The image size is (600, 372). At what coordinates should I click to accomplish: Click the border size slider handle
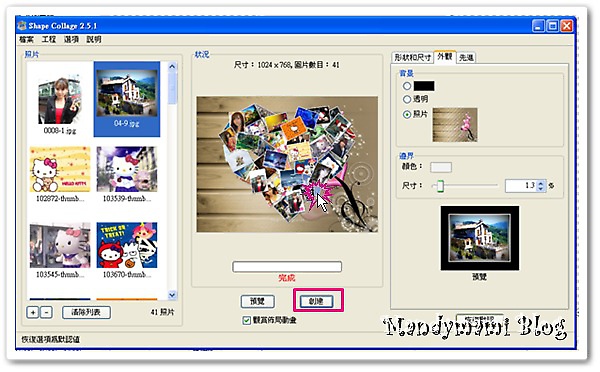point(440,186)
